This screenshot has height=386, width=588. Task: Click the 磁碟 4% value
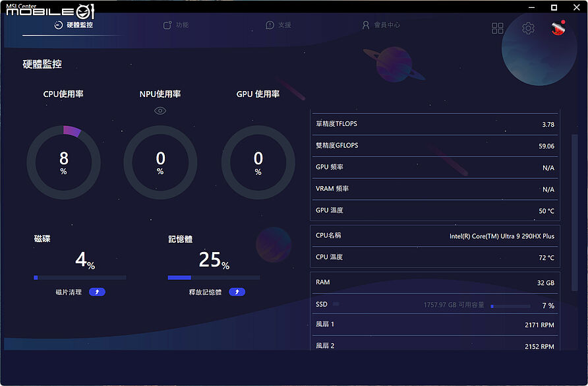(x=85, y=260)
